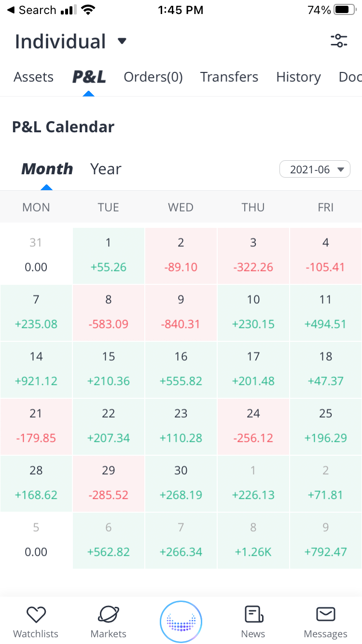Image resolution: width=362 pixels, height=644 pixels.
Task: Tap the +1.26K day cell
Action: (253, 540)
